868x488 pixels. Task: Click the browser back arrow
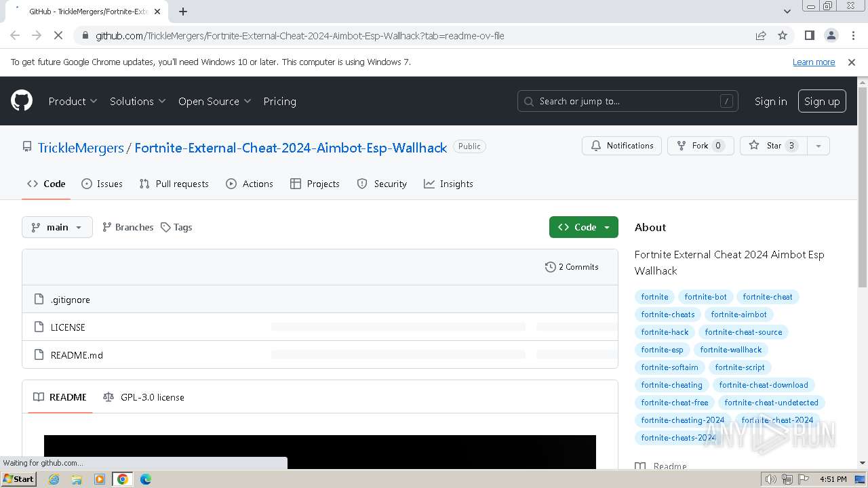coord(15,35)
